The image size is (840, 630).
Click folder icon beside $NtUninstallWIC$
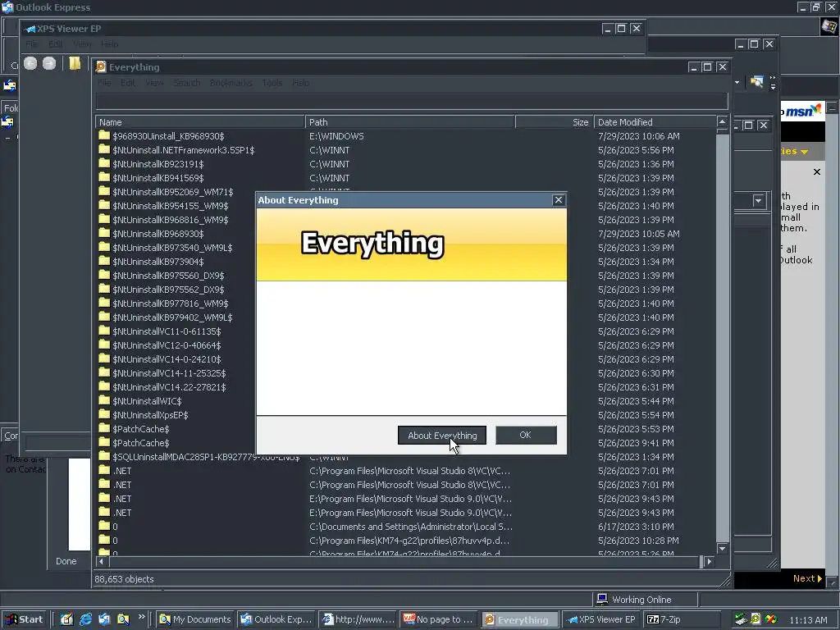tap(104, 400)
